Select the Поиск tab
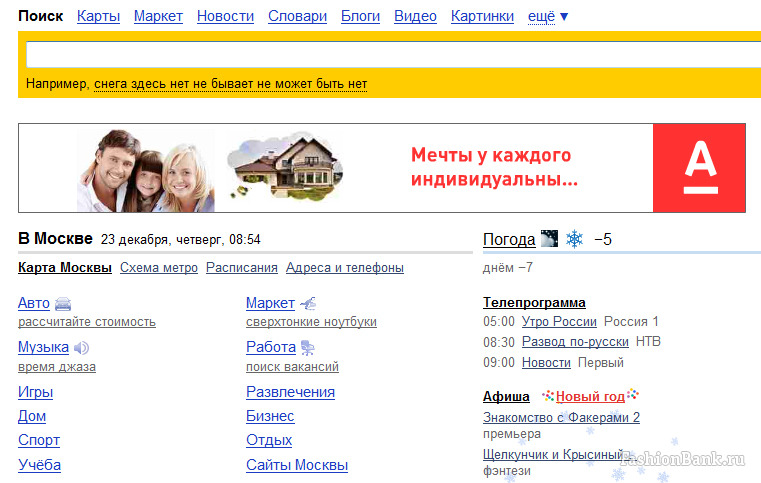The image size is (761, 483). point(41,17)
